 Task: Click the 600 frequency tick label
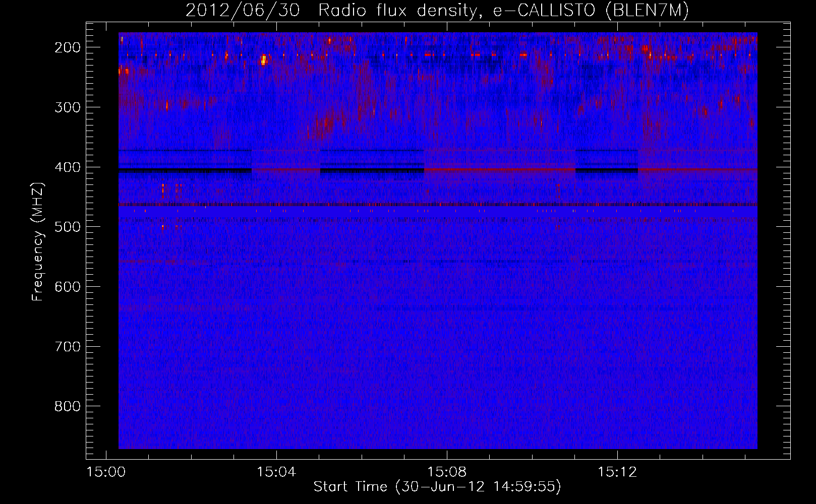[68, 287]
